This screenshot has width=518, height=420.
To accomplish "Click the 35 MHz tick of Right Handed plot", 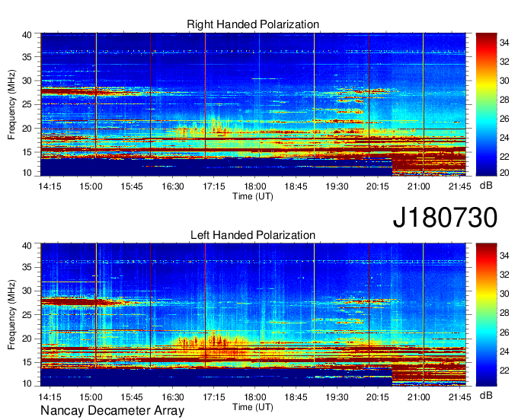I will coord(27,57).
